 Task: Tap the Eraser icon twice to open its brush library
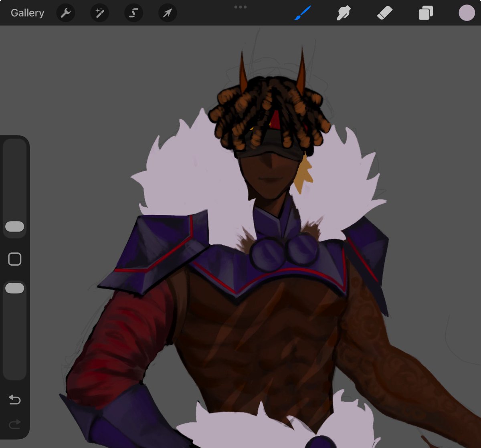[x=384, y=12]
